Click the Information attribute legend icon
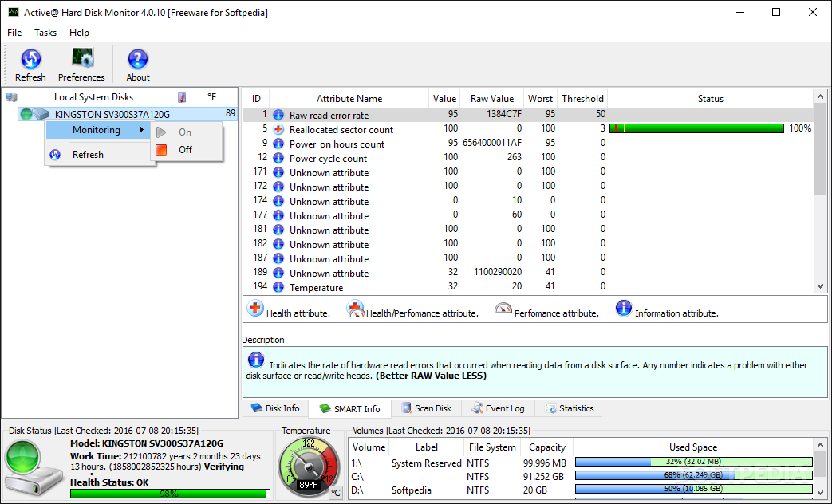The image size is (832, 504). tap(624, 308)
